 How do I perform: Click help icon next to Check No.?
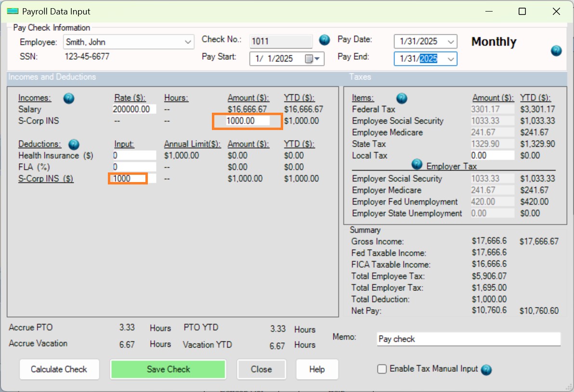tap(325, 40)
